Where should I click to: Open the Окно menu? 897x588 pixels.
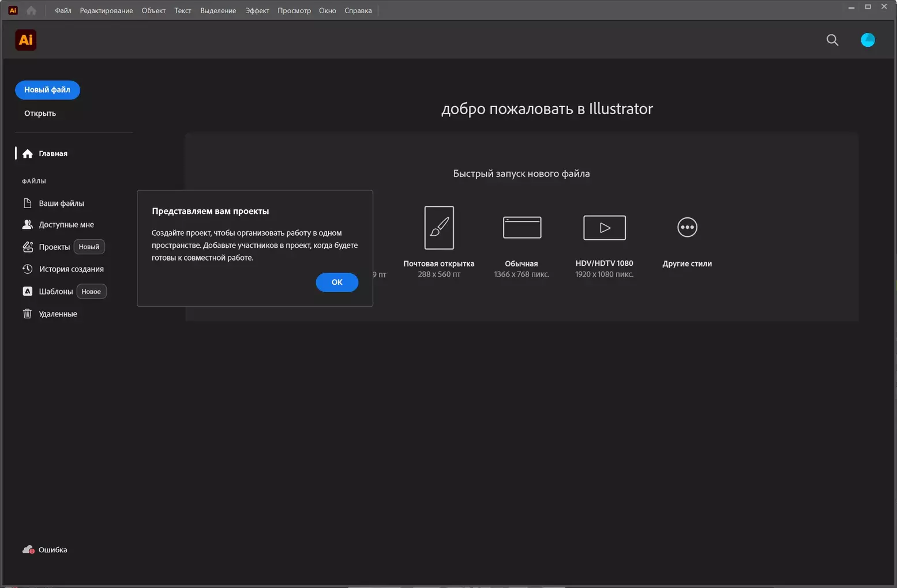click(x=327, y=10)
